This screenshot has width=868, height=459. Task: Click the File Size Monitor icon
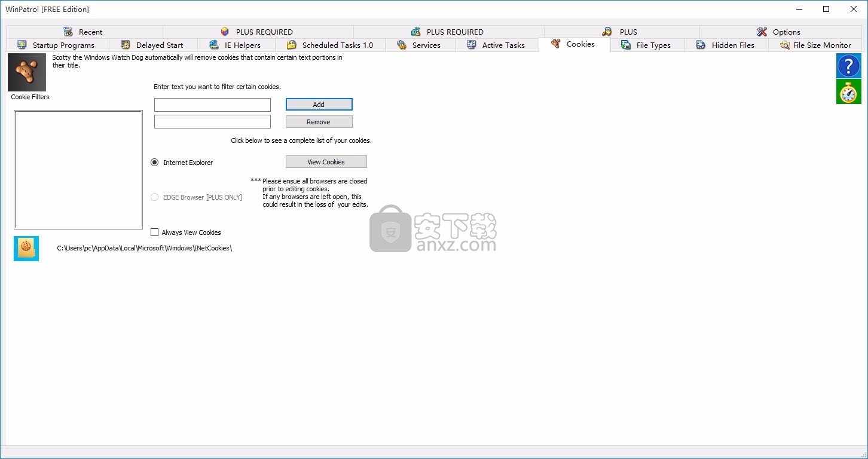(x=785, y=45)
